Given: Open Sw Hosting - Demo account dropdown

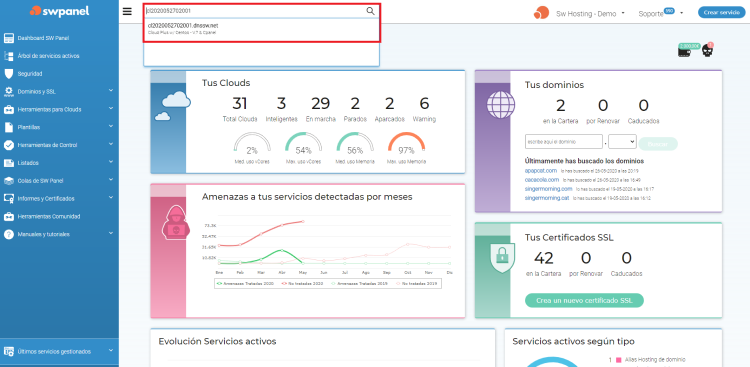Looking at the screenshot, I should coord(590,13).
